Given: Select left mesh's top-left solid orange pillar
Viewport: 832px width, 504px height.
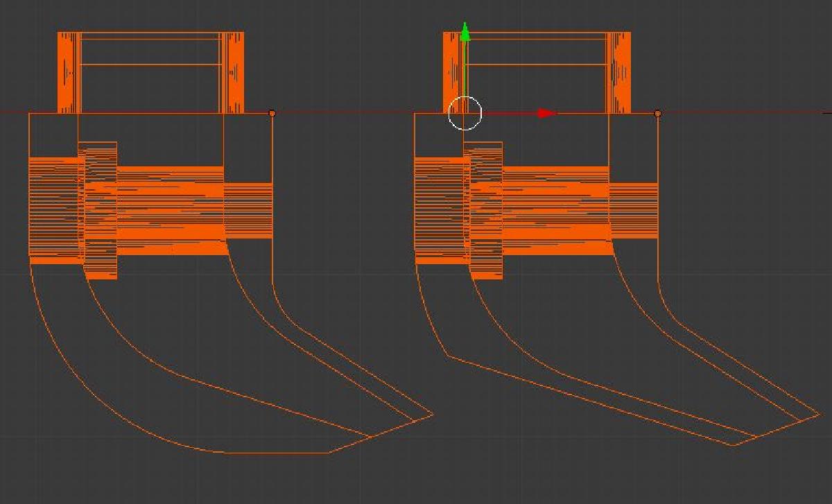Looking at the screenshot, I should (68, 72).
